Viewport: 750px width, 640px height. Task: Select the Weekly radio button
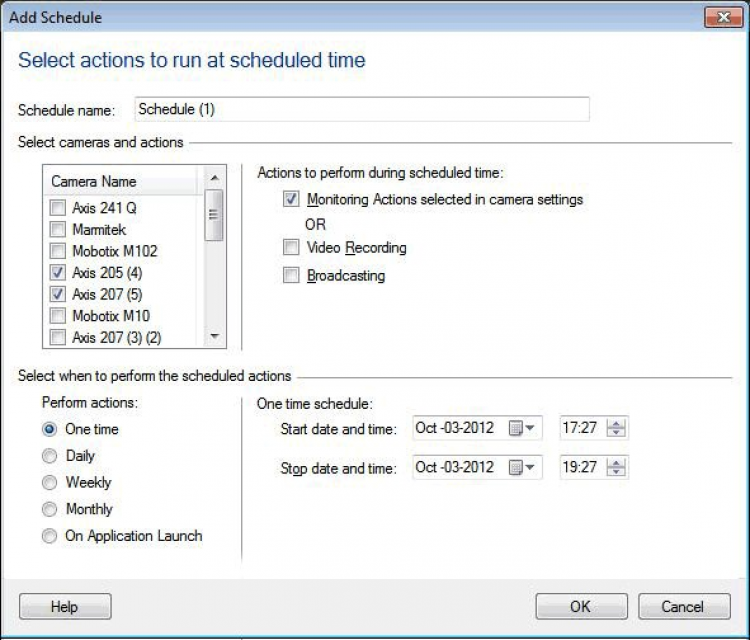50,483
